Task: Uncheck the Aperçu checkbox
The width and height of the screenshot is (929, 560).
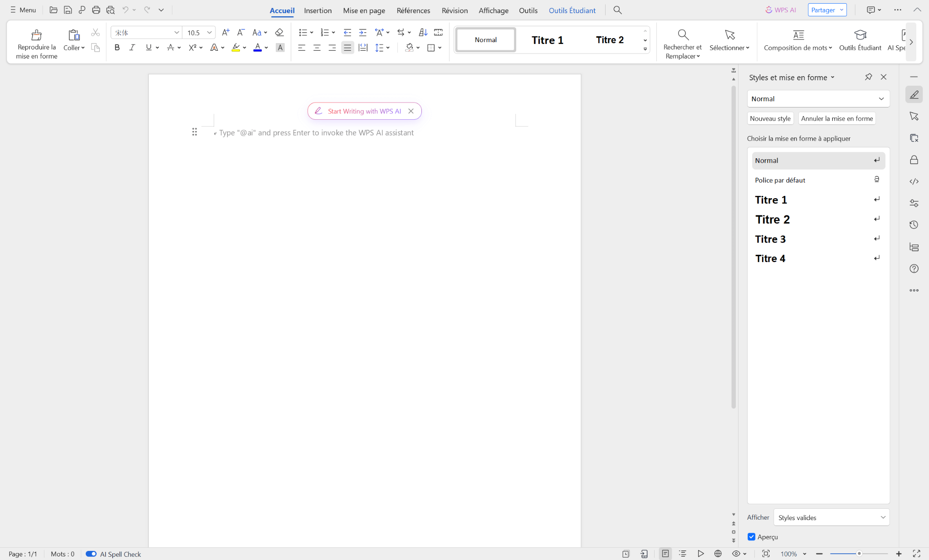Action: (752, 537)
